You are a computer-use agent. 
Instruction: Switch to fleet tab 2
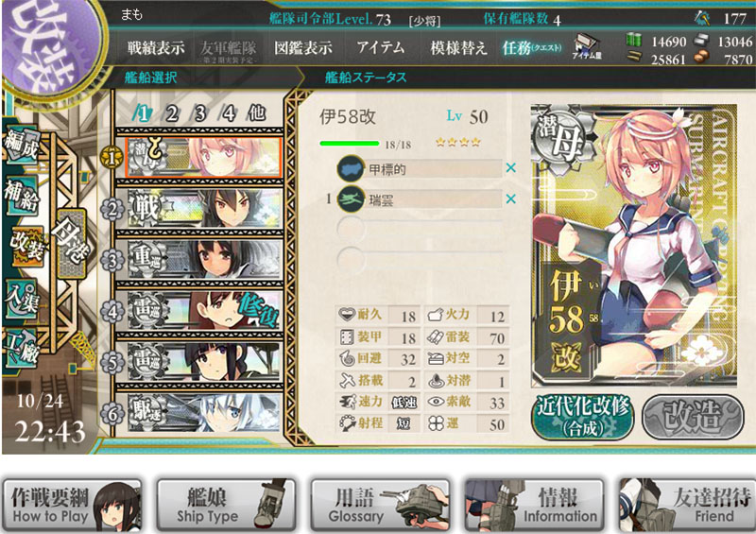172,113
